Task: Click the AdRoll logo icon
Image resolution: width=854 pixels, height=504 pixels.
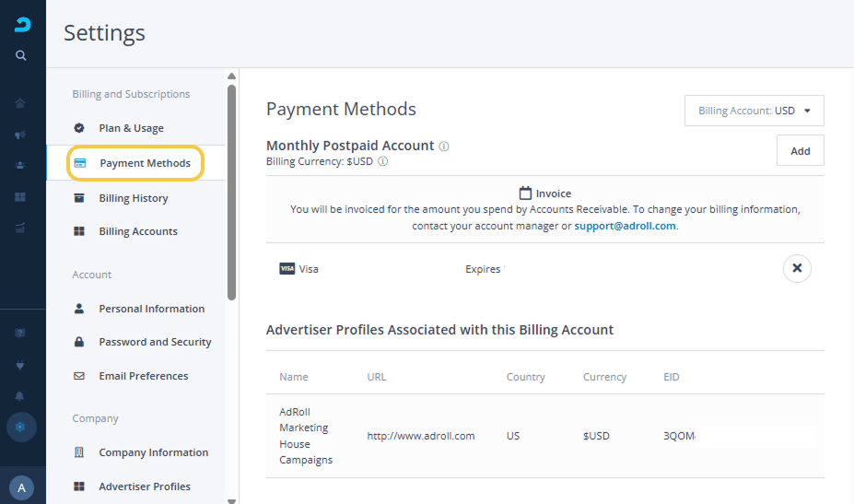Action: click(x=22, y=25)
